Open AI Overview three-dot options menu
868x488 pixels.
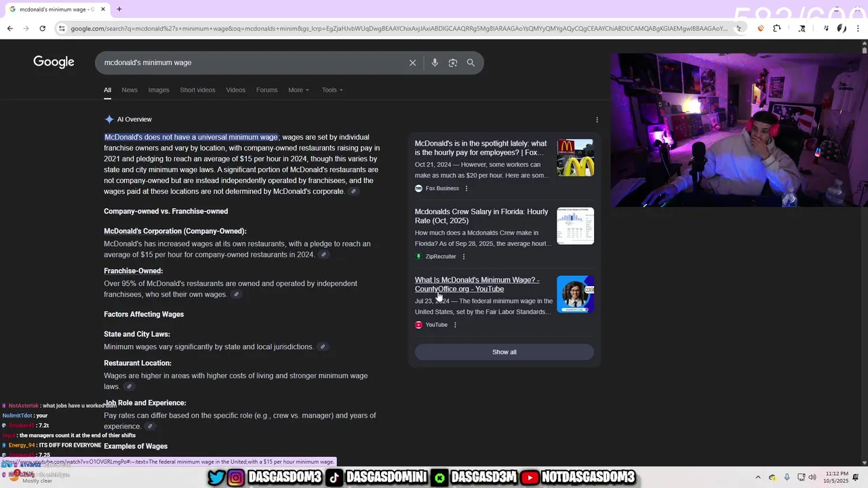click(597, 120)
